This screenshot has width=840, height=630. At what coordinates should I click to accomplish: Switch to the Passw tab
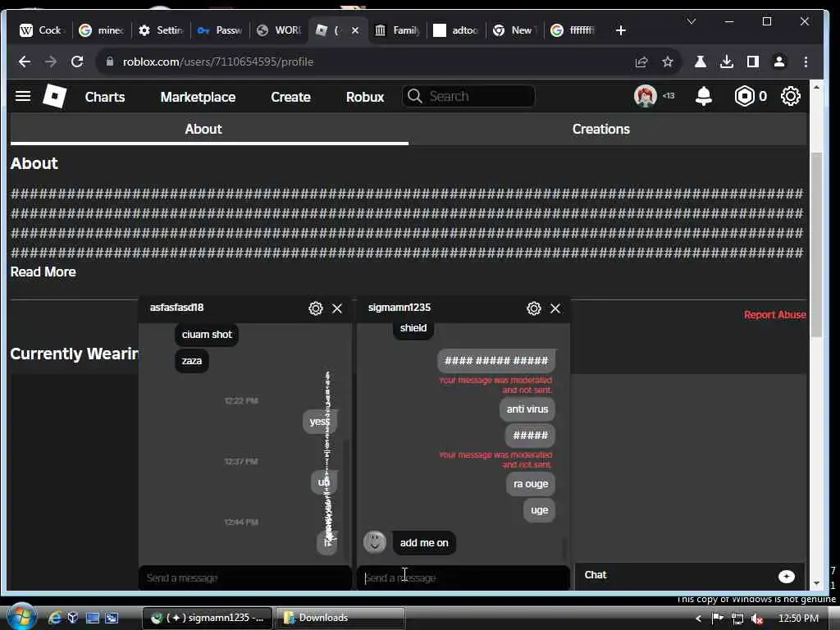point(220,30)
